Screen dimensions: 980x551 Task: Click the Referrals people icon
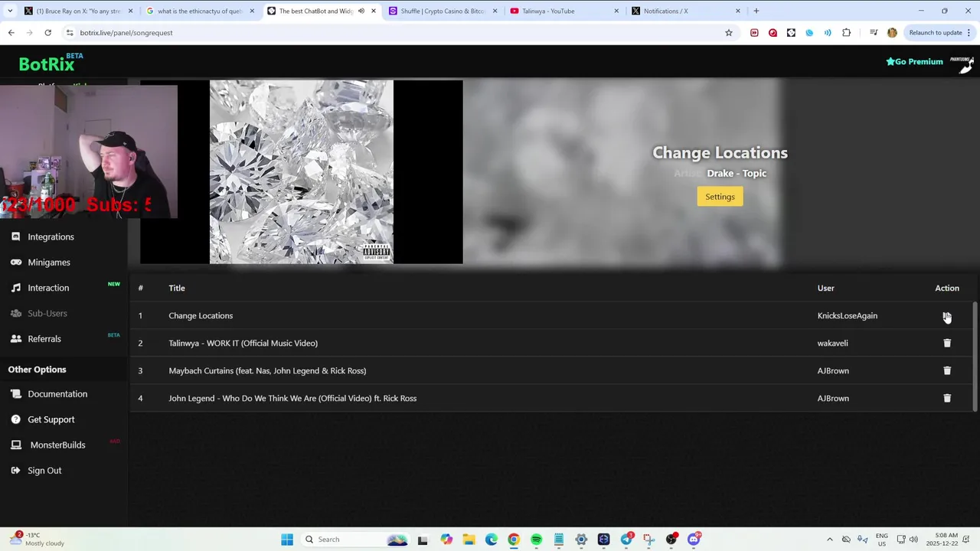click(15, 338)
